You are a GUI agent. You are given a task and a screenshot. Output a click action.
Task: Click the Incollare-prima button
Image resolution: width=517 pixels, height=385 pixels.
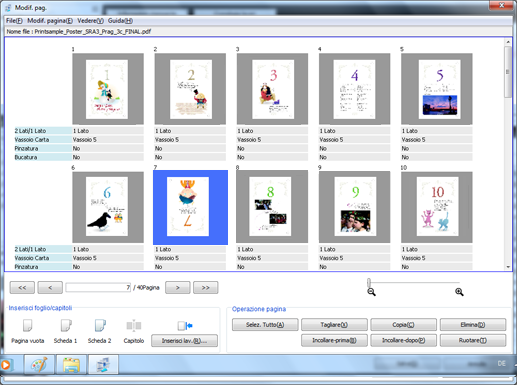click(334, 340)
